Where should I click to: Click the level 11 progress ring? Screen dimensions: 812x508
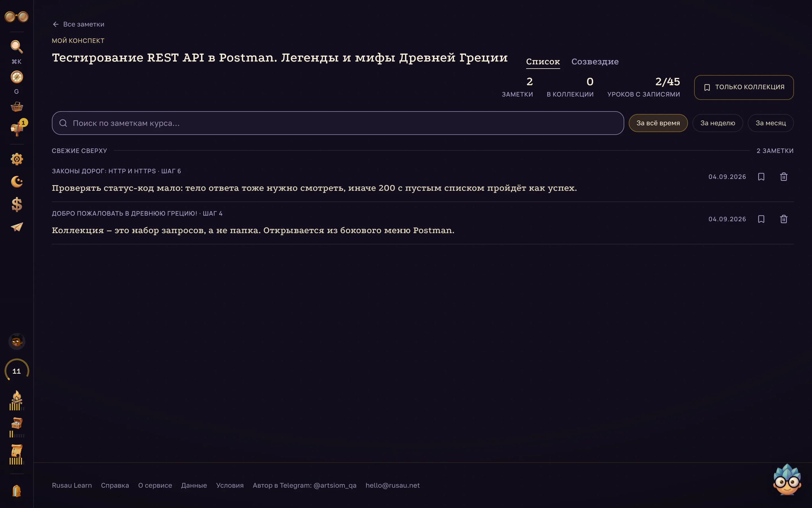pos(16,371)
